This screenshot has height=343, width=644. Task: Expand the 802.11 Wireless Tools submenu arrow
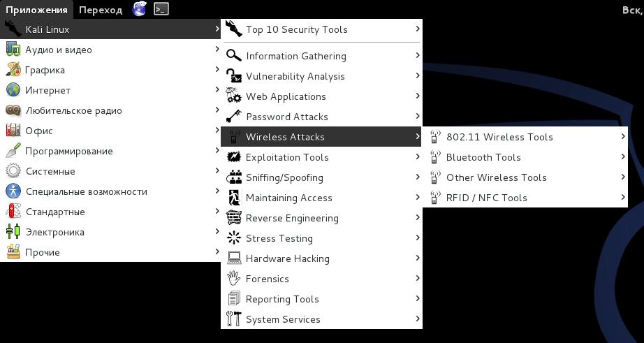[622, 137]
